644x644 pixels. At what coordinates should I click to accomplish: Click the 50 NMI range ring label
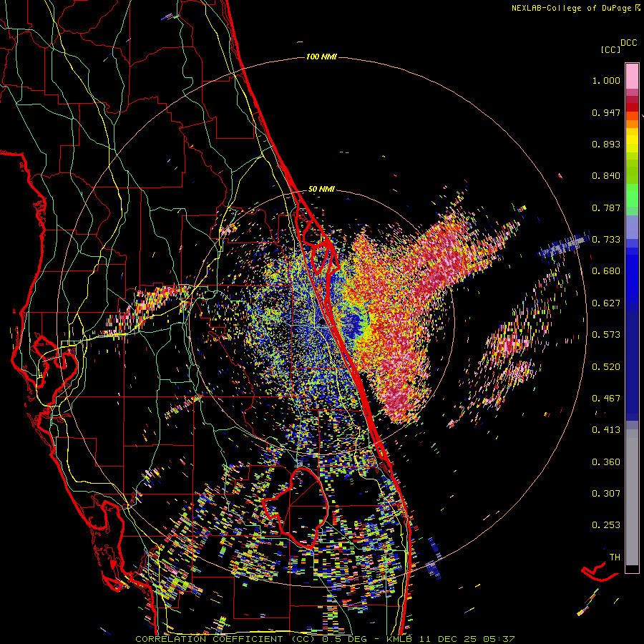click(321, 190)
